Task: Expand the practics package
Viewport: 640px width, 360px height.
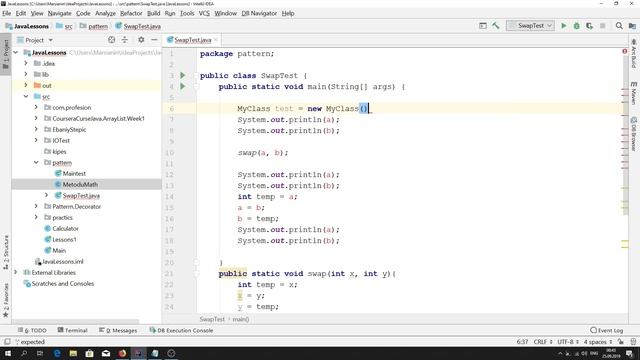Action: pyautogui.click(x=36, y=218)
